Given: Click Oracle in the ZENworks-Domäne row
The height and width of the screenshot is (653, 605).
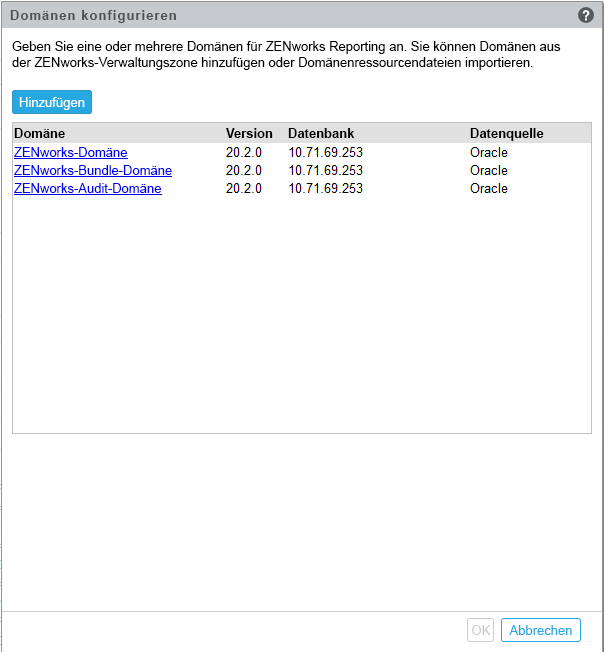Looking at the screenshot, I should pos(488,152).
